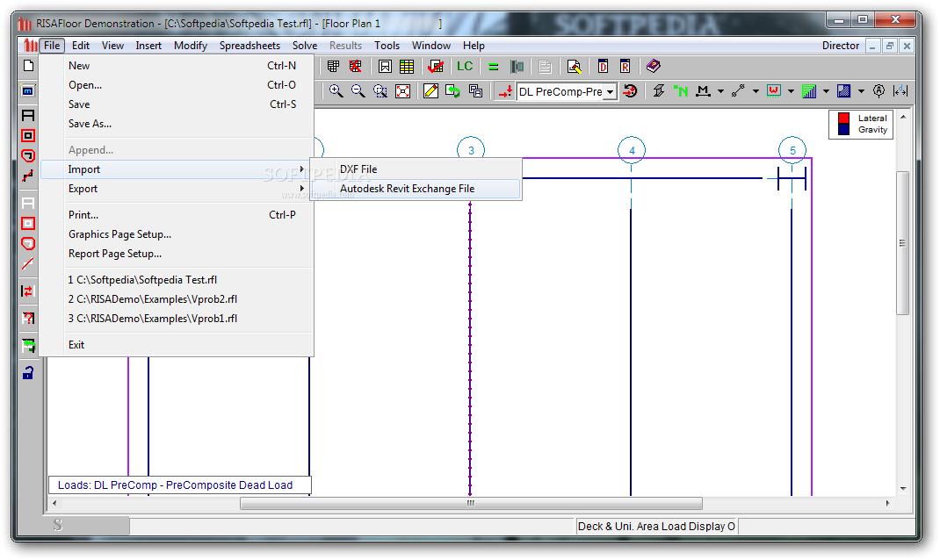Screen dimensions: 940x560
Task: Click the purple help book icon
Action: 654,66
